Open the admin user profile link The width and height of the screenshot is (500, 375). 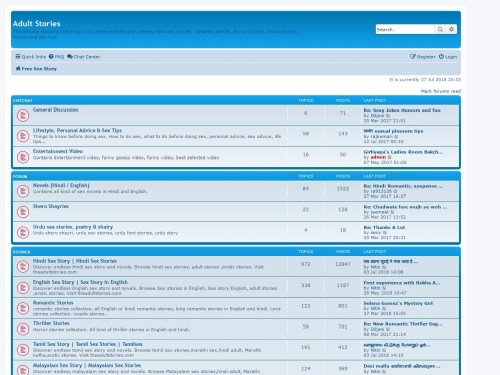pos(378,157)
